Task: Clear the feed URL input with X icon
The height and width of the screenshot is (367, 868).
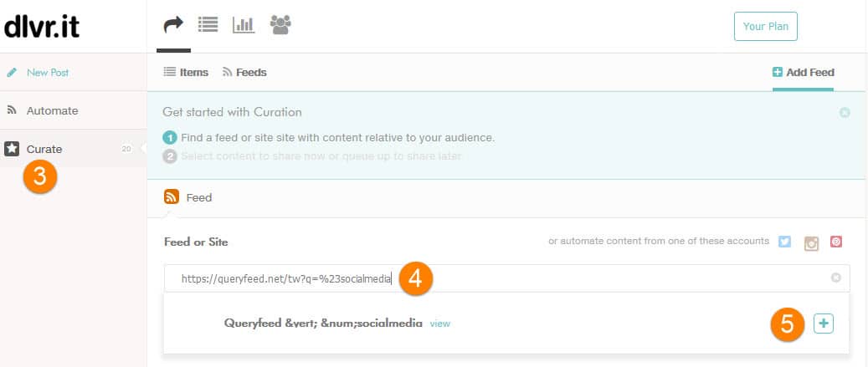Action: coord(835,278)
